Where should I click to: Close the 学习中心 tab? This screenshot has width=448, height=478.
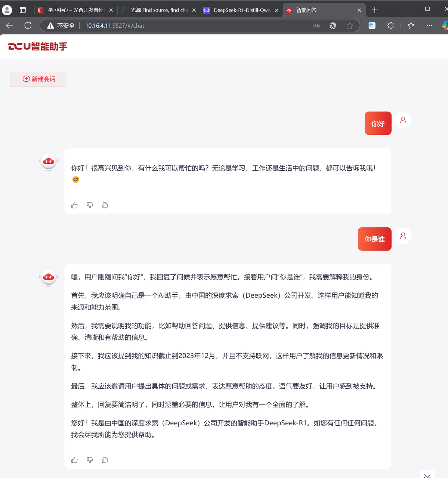pos(111,10)
